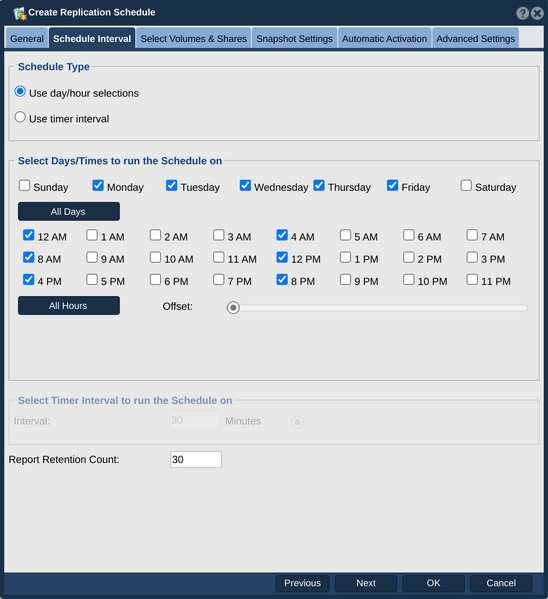Go to the Snapshot Settings tab

click(x=294, y=39)
